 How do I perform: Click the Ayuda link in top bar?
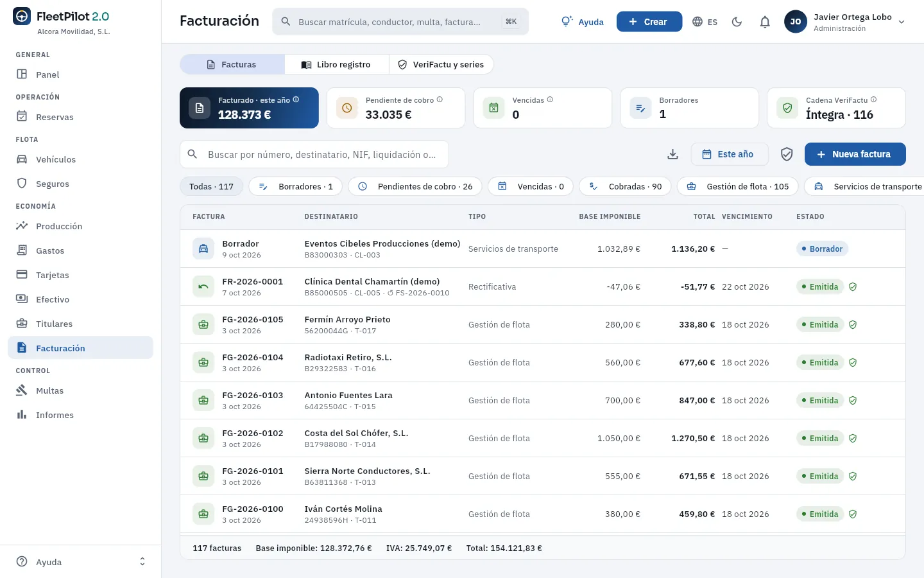pyautogui.click(x=583, y=22)
